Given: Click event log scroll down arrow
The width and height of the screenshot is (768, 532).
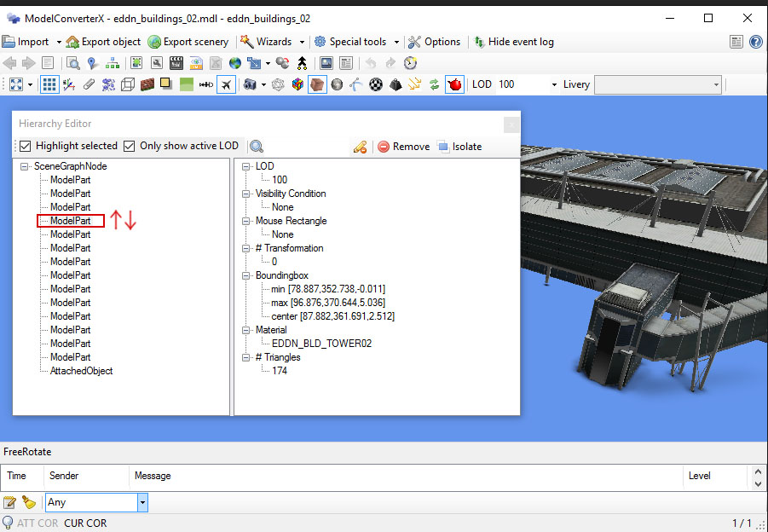Looking at the screenshot, I should click(x=759, y=484).
